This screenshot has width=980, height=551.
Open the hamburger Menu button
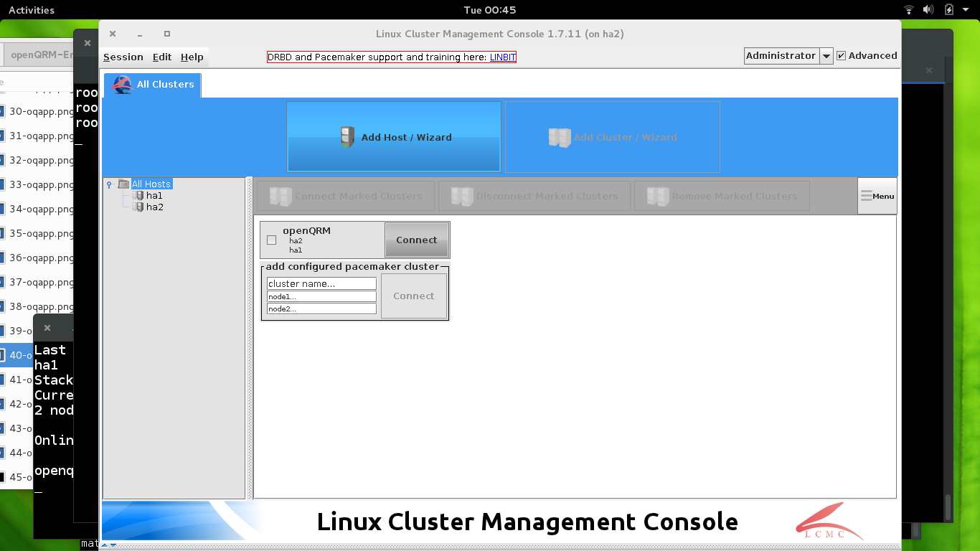[877, 196]
